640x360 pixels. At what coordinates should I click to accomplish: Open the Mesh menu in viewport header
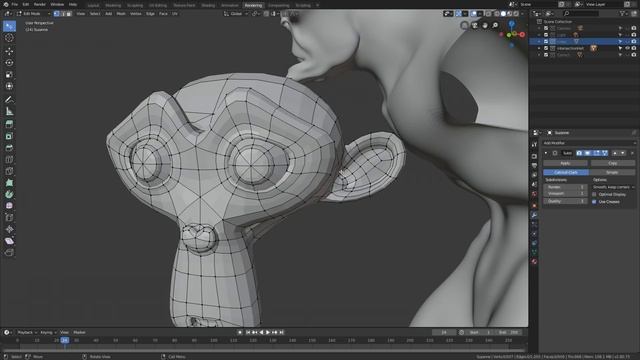coord(121,13)
